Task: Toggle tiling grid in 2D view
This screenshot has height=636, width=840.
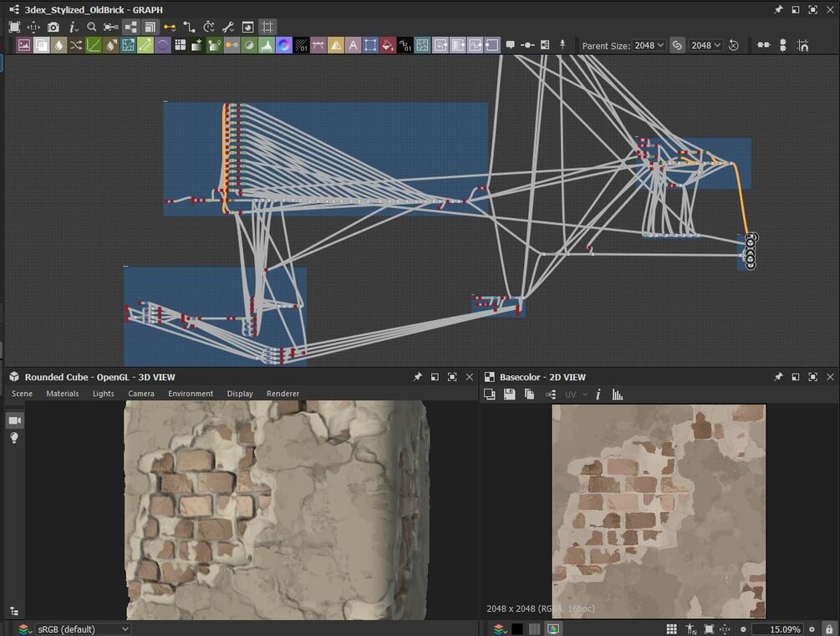Action: pyautogui.click(x=671, y=629)
